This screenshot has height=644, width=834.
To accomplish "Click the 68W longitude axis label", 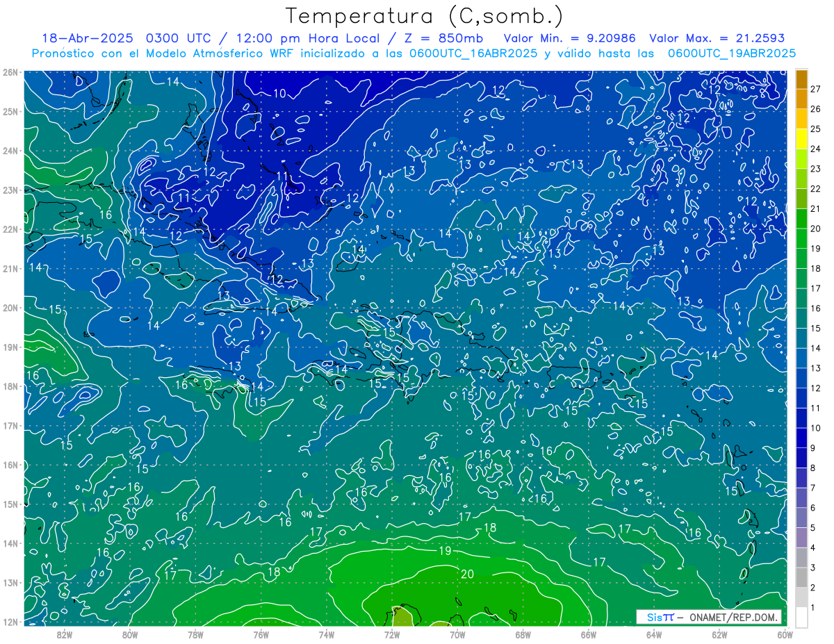I will [523, 634].
